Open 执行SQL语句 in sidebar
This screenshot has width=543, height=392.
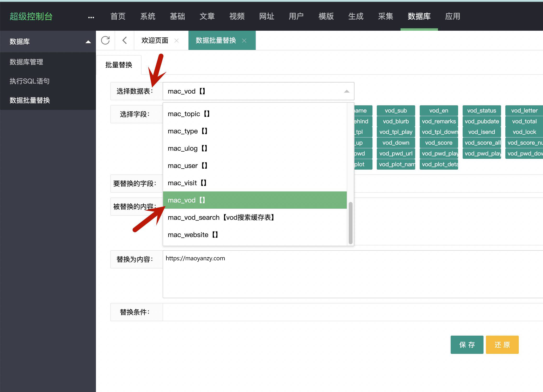30,81
